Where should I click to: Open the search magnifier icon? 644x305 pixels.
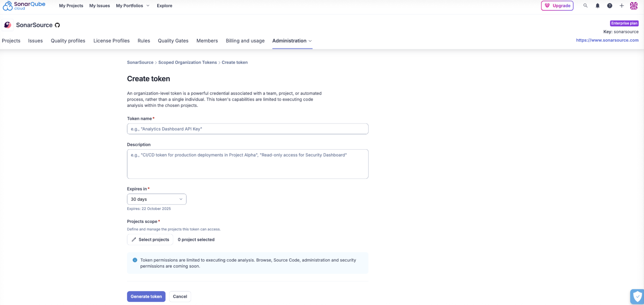pyautogui.click(x=585, y=6)
